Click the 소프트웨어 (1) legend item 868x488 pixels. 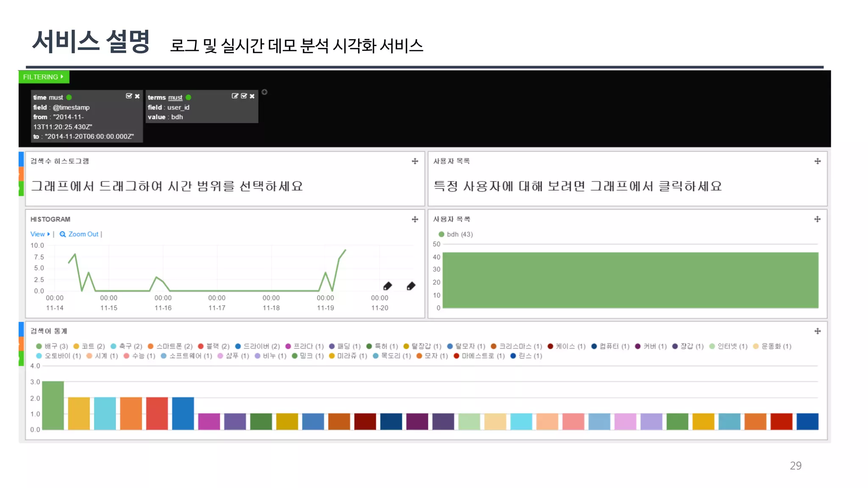186,356
